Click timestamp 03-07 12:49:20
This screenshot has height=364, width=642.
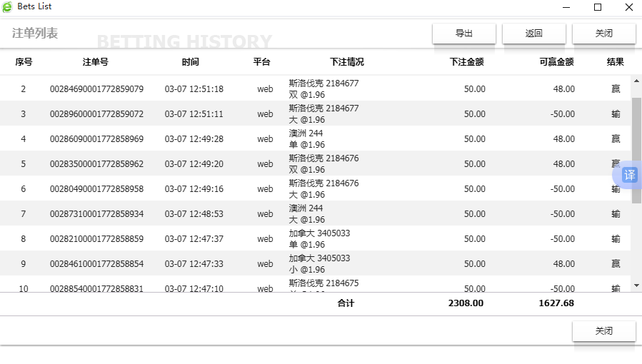(194, 163)
